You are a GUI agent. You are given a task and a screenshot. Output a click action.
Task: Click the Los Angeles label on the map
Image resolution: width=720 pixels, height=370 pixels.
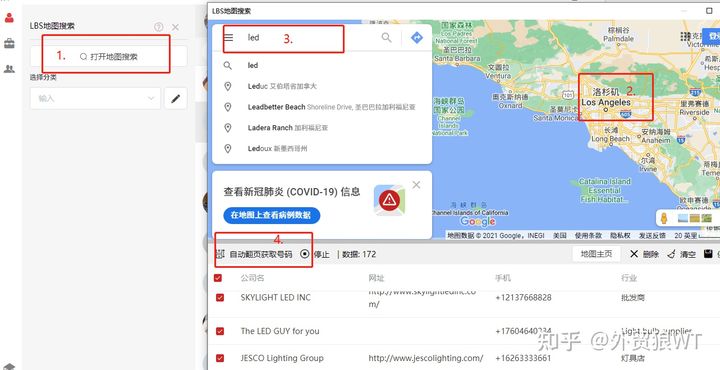click(x=606, y=103)
